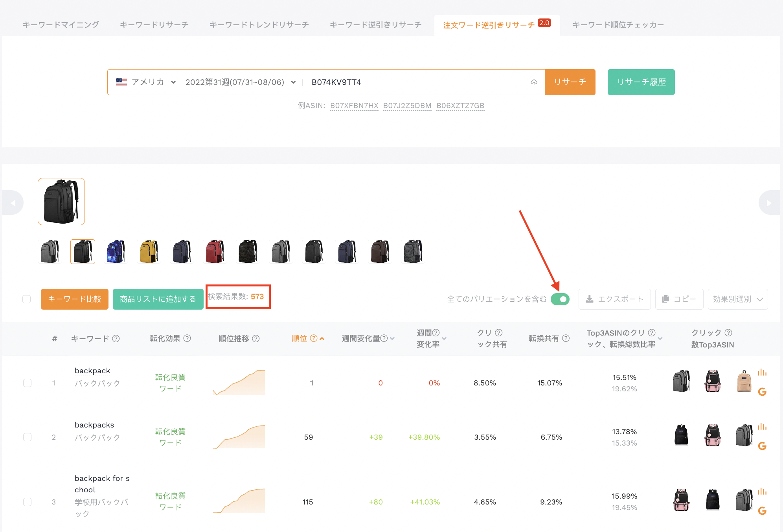This screenshot has width=783, height=532.
Task: Open the 2022第31週 week dropdown
Action: click(240, 82)
